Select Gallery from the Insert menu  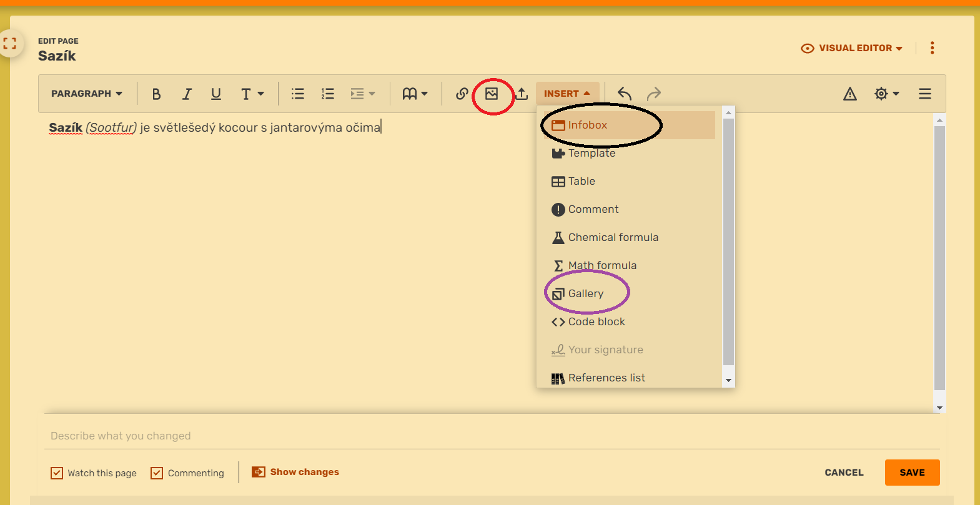click(x=629, y=293)
